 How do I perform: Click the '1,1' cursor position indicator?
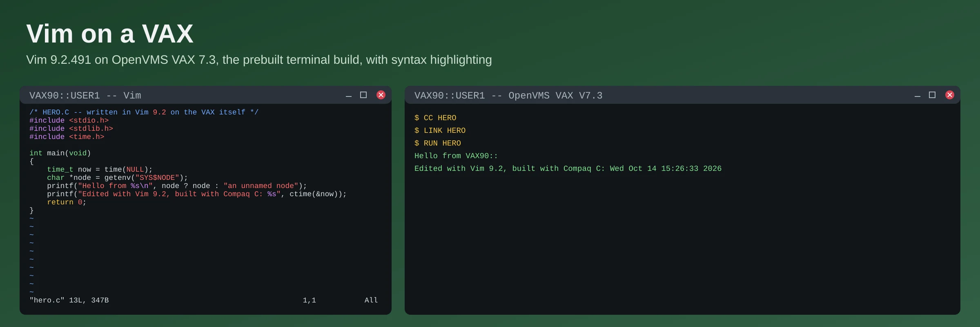310,300
